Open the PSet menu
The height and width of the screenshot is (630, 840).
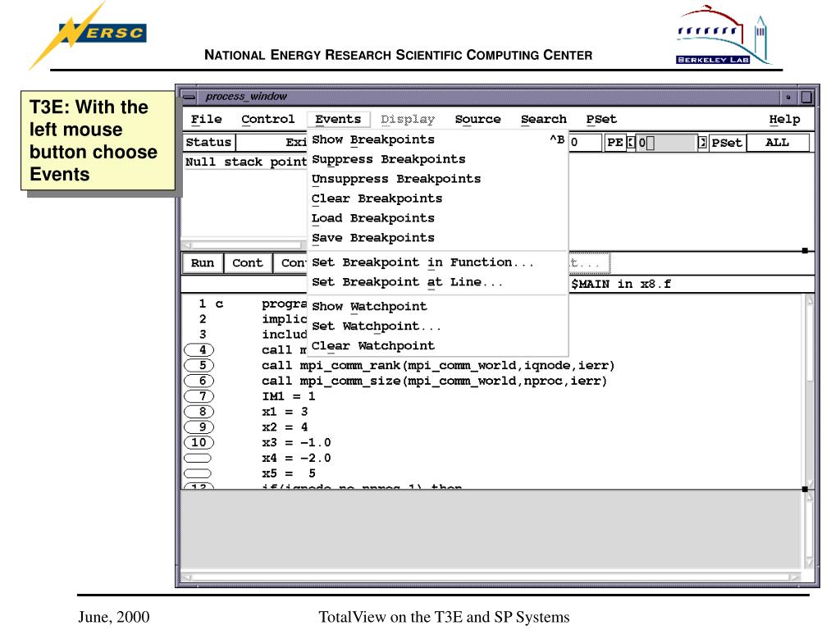pyautogui.click(x=601, y=119)
